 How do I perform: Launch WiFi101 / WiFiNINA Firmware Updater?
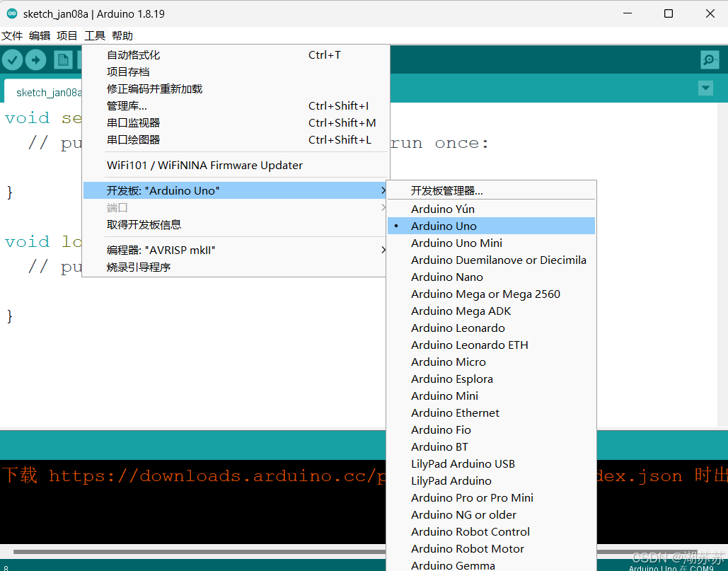(x=235, y=166)
